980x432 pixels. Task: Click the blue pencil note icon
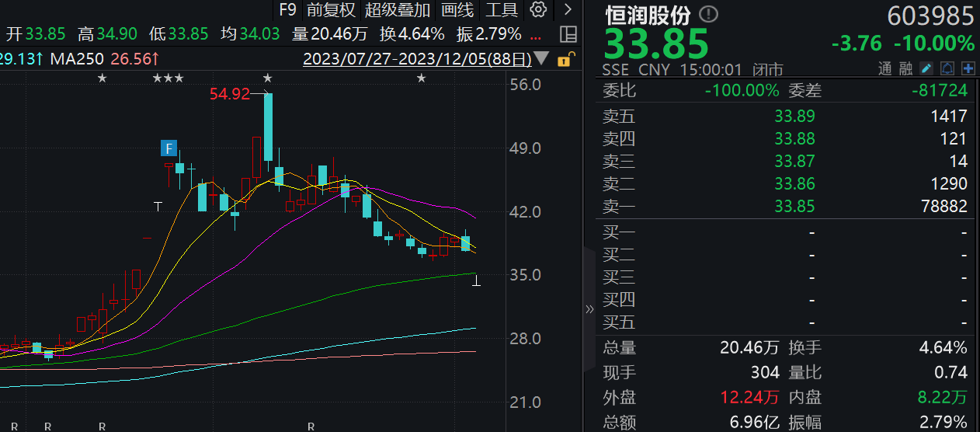pos(926,68)
